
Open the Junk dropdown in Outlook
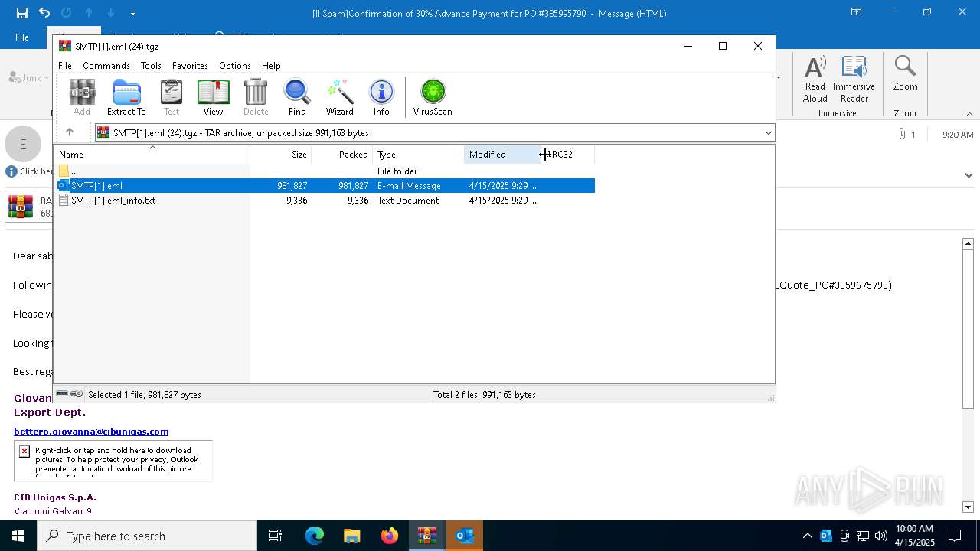tap(29, 77)
